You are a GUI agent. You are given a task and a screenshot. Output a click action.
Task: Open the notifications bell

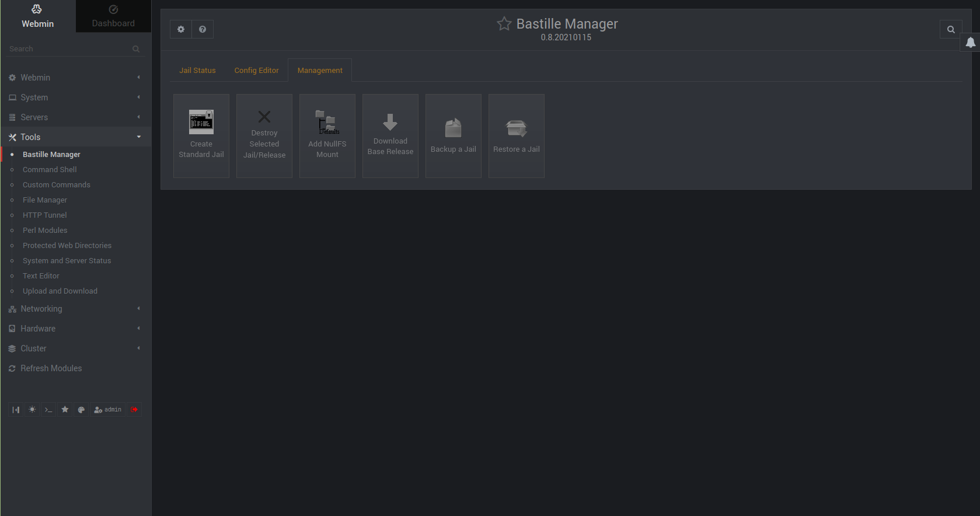970,43
